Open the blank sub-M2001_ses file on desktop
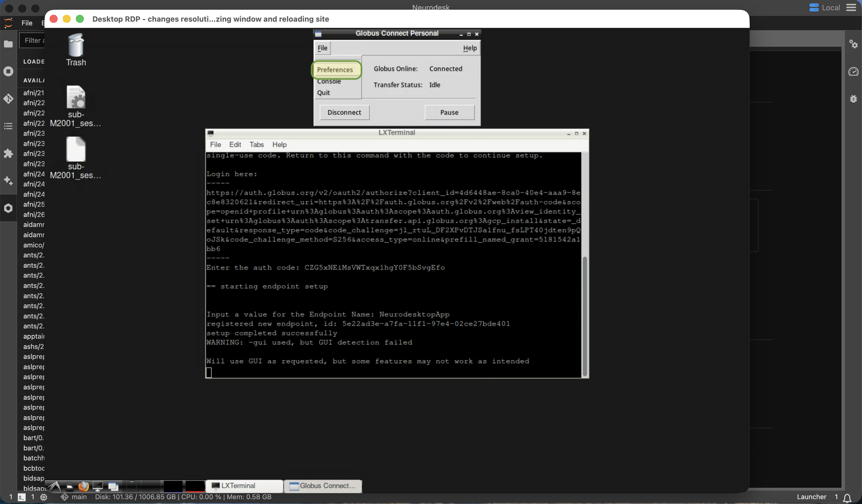This screenshot has height=504, width=862. (x=76, y=158)
